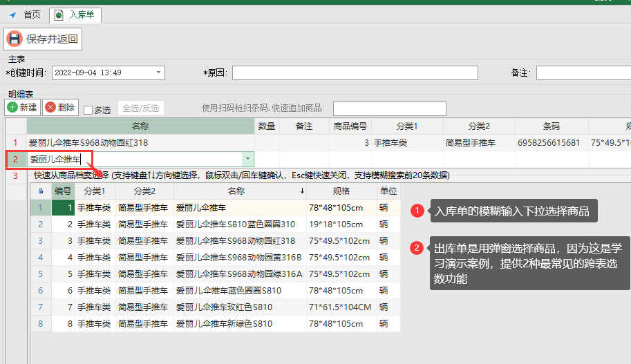
Task: Click row indicator 3 in detail grid
Action: [x=16, y=175]
